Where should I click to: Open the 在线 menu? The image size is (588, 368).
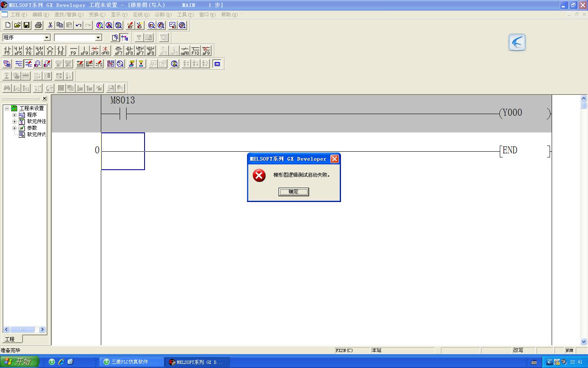140,15
